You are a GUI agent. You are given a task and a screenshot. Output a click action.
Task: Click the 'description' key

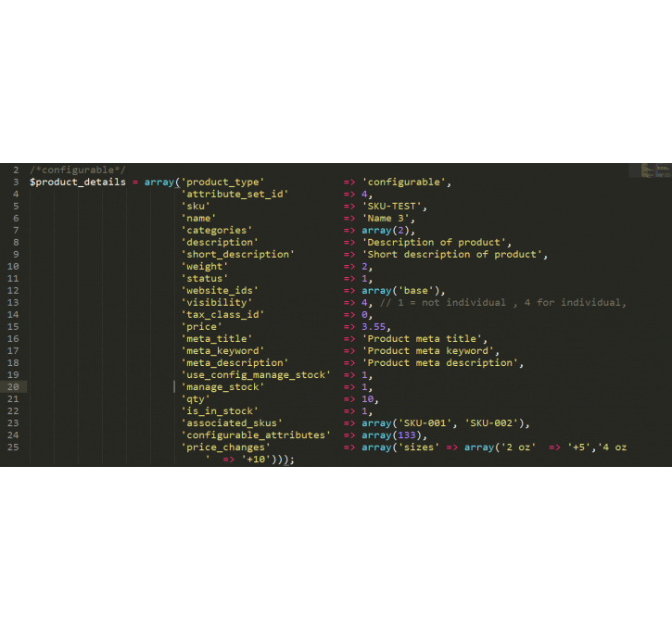click(220, 242)
